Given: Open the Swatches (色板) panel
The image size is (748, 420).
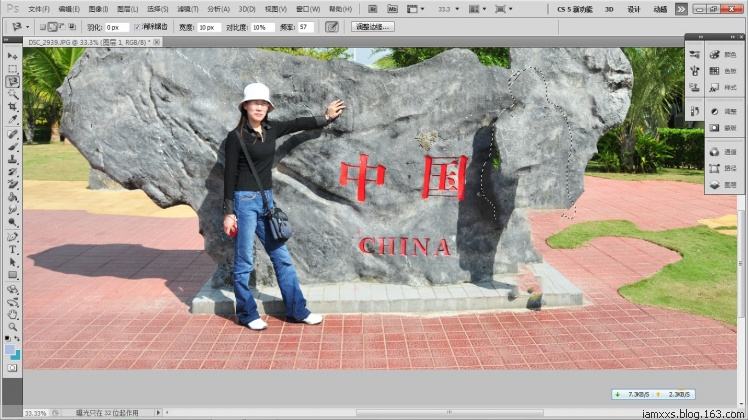Looking at the screenshot, I should point(723,71).
